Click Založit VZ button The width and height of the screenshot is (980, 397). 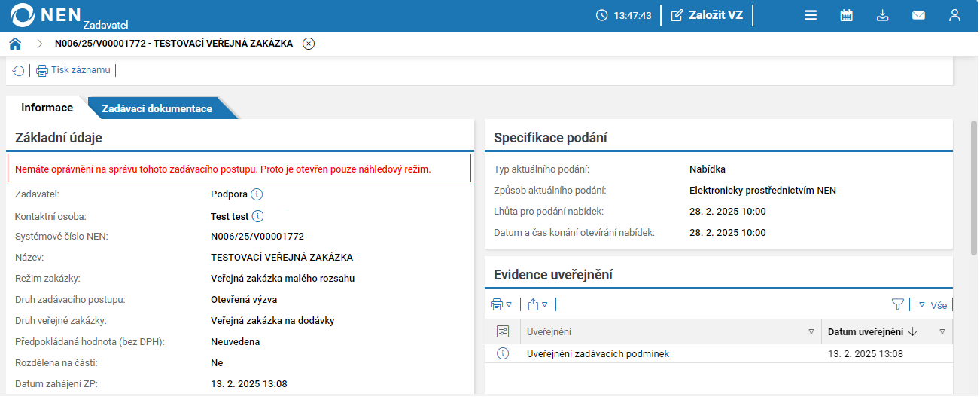pyautogui.click(x=707, y=15)
